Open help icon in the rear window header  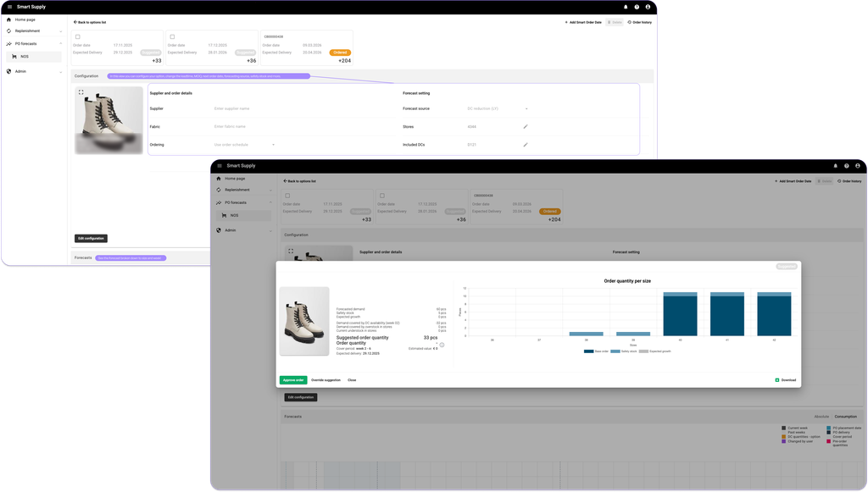click(637, 7)
